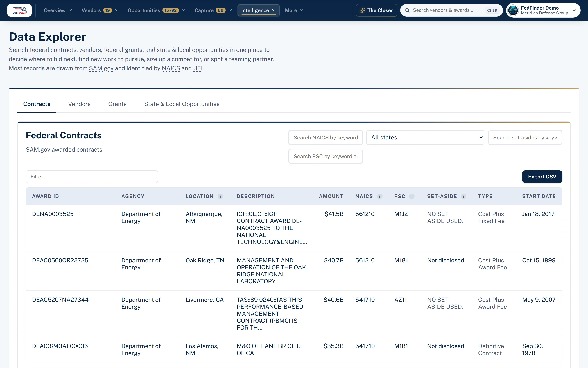Expand the FedFinder Demo account chevron
Viewport: 588px width, 368px height.
(574, 10)
